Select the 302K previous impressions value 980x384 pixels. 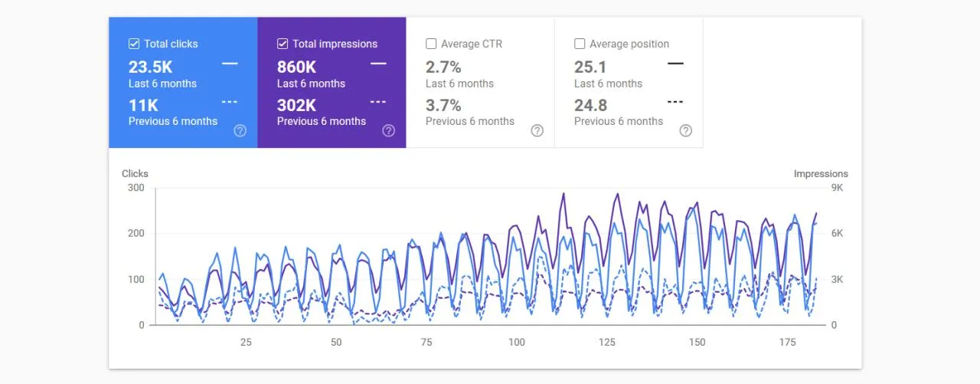tap(296, 105)
